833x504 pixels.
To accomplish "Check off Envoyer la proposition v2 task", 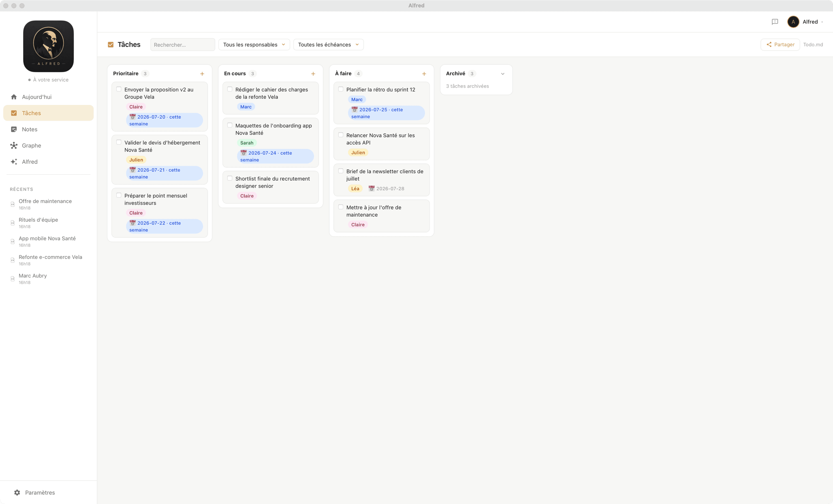I will (x=119, y=89).
